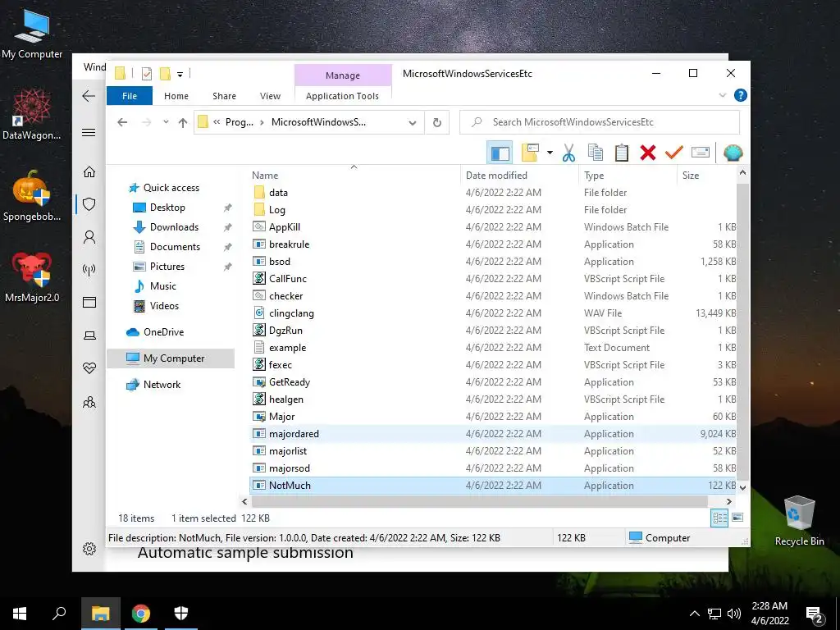Open Device performance & health heart icon
840x630 pixels.
pyautogui.click(x=89, y=368)
